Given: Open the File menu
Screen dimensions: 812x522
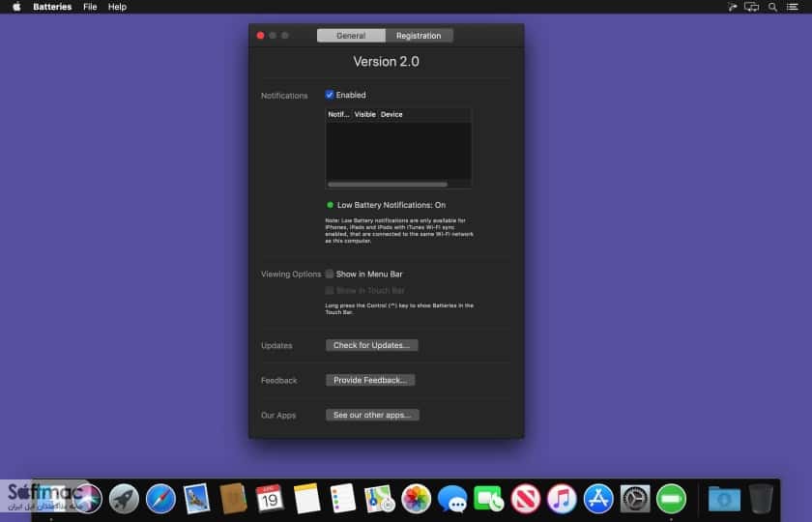Looking at the screenshot, I should [x=90, y=7].
